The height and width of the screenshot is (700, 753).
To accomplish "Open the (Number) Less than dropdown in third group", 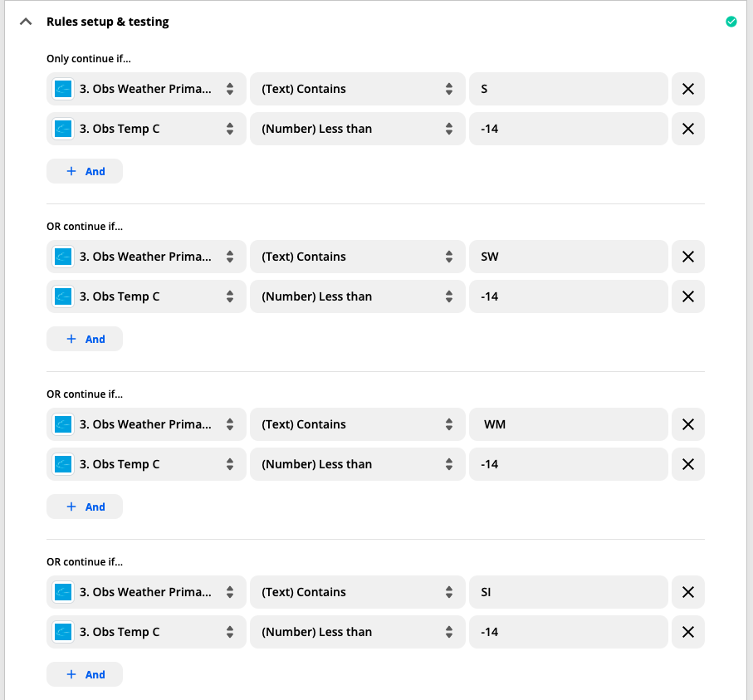I will tap(357, 464).
